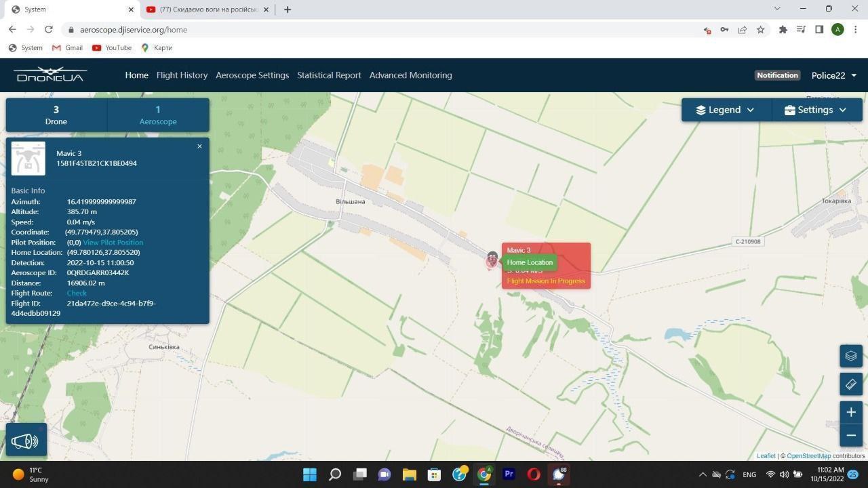Open the Gmail bookmark
Viewport: 868px width, 488px height.
(x=67, y=47)
